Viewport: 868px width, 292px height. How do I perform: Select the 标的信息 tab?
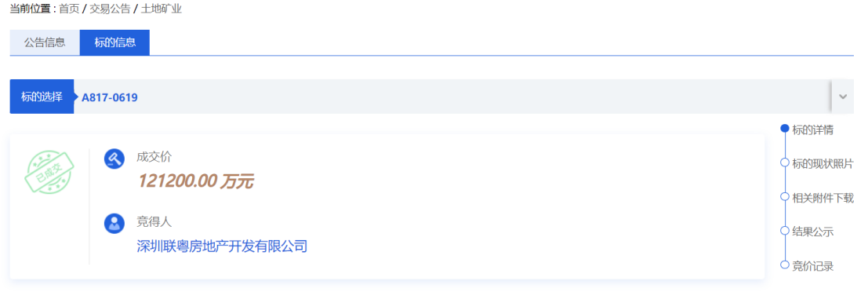114,42
